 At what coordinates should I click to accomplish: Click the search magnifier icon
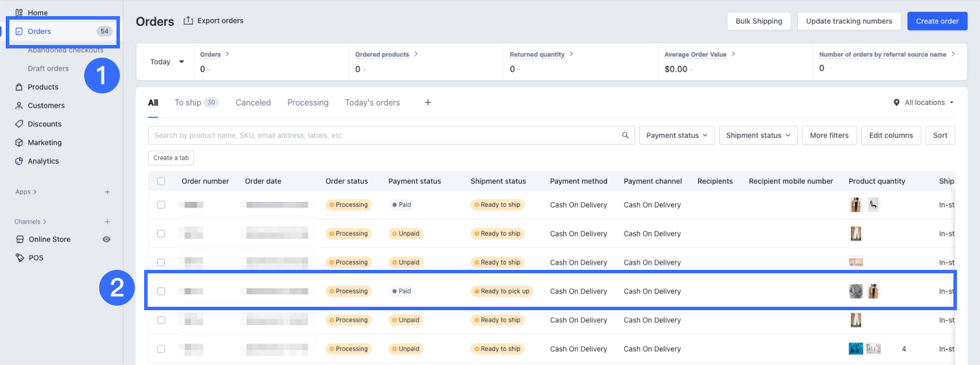pos(625,136)
